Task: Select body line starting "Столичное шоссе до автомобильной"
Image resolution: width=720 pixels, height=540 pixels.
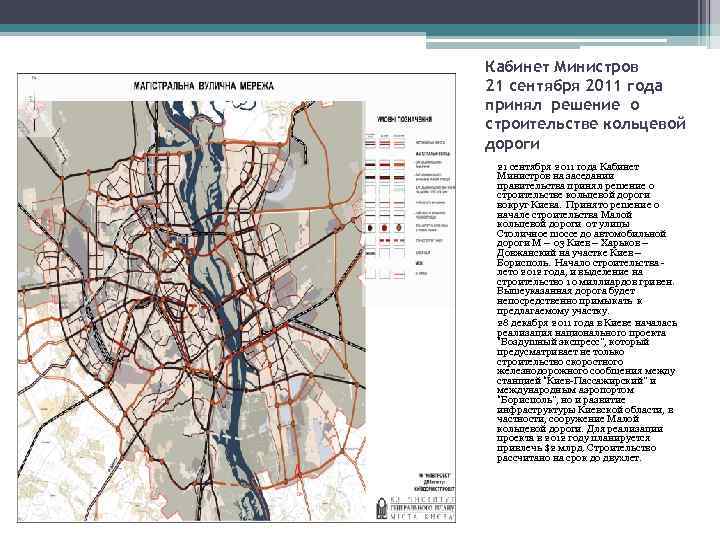Action: click(581, 234)
